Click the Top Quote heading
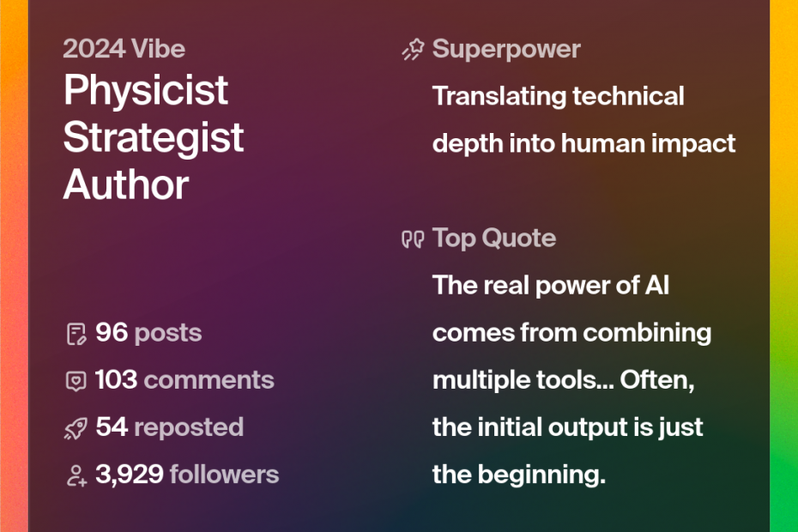 coord(494,238)
